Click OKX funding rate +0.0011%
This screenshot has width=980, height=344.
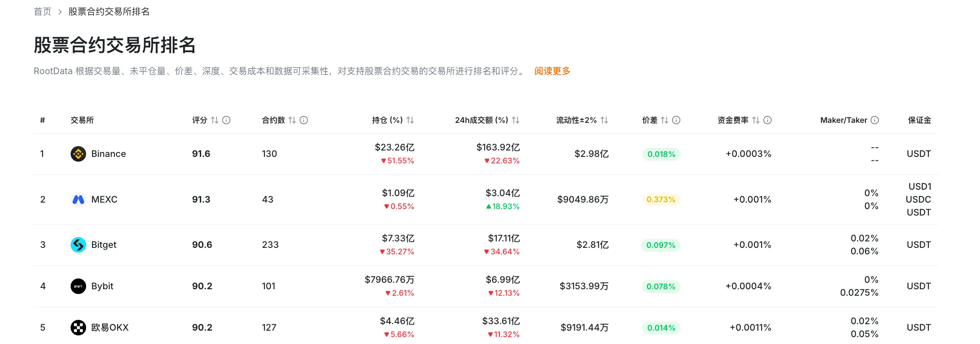pyautogui.click(x=750, y=328)
